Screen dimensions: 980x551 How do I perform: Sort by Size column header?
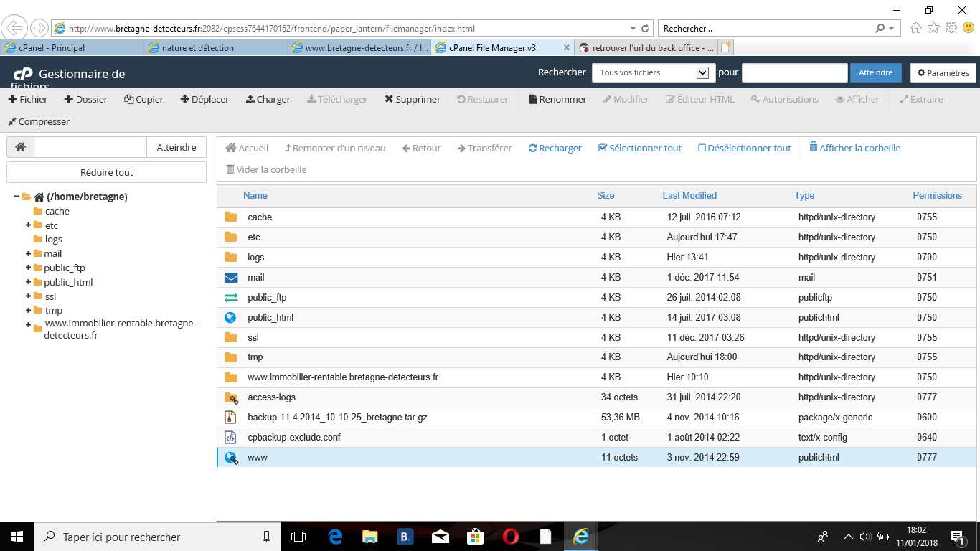coord(606,195)
